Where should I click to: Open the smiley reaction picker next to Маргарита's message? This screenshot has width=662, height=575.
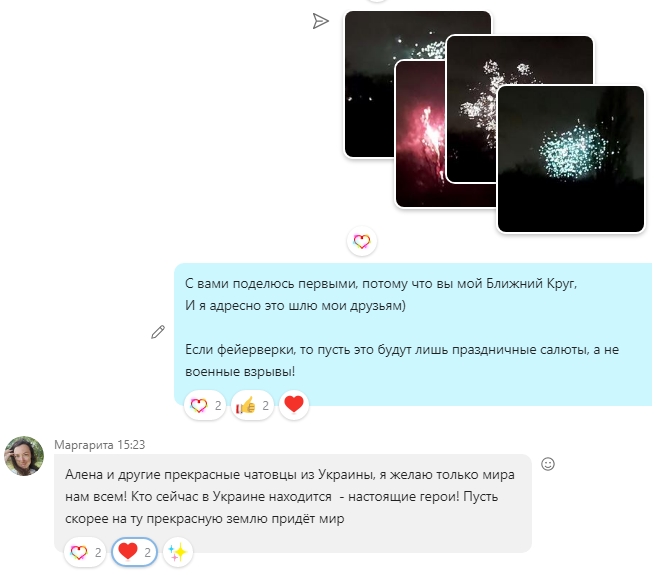coord(548,464)
